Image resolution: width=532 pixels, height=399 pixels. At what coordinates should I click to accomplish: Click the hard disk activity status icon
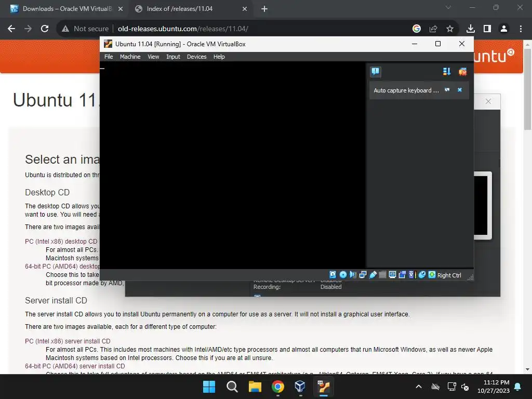tap(332, 275)
